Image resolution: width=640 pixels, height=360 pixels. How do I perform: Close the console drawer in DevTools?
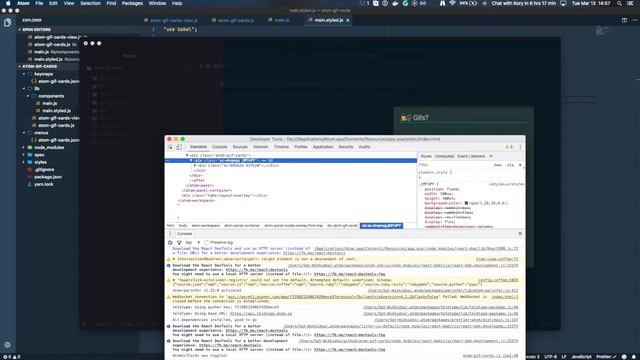[x=520, y=233]
